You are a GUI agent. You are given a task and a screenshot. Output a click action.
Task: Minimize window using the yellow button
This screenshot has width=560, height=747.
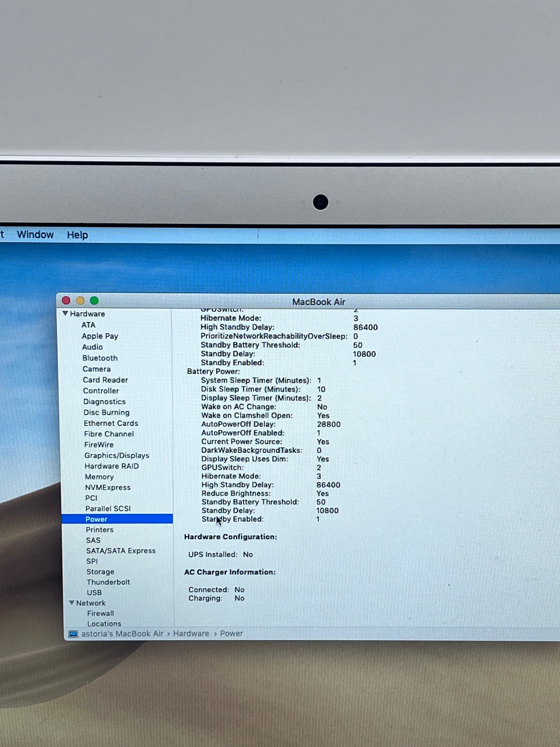(x=80, y=300)
